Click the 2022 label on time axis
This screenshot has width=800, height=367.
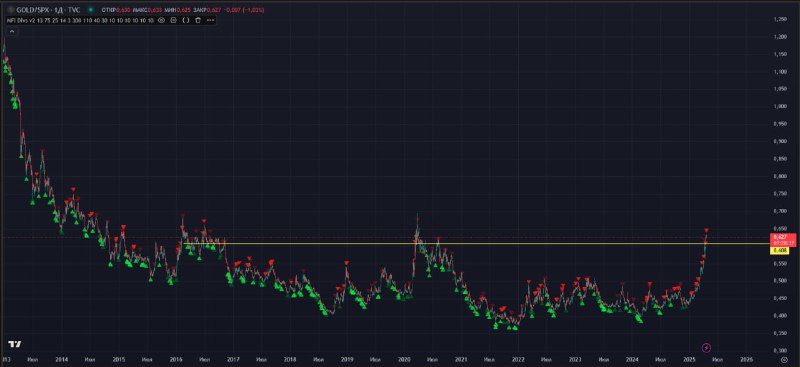(518, 359)
